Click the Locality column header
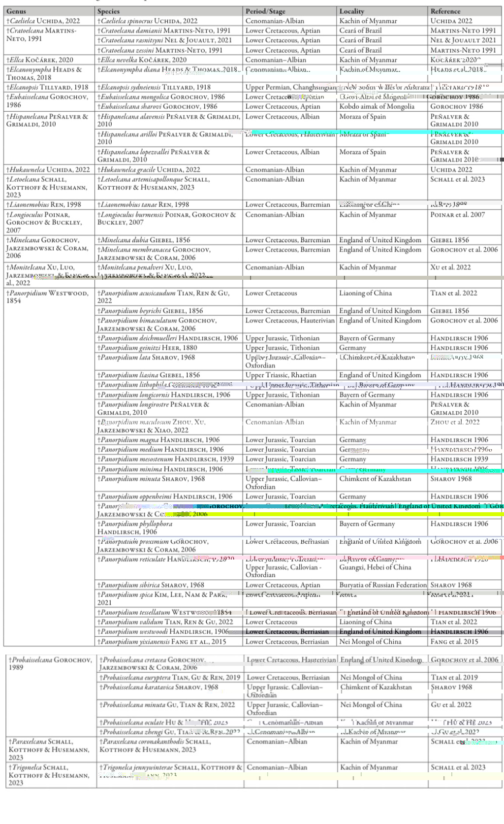 [x=351, y=11]
